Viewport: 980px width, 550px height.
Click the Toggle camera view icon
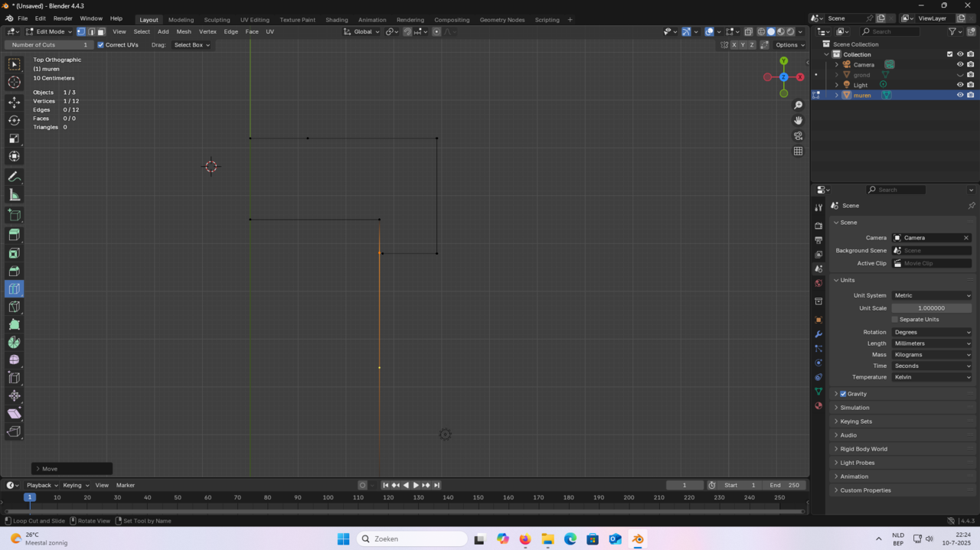pos(798,136)
